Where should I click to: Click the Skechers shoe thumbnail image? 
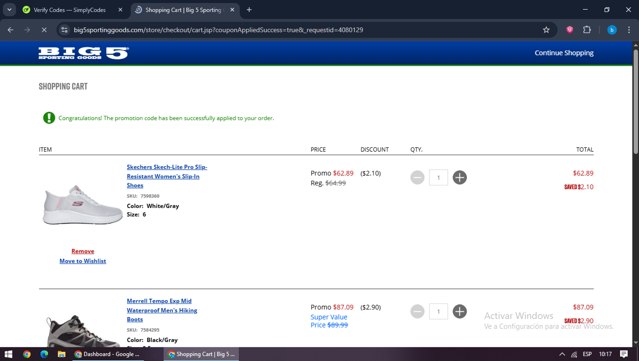coord(83,205)
